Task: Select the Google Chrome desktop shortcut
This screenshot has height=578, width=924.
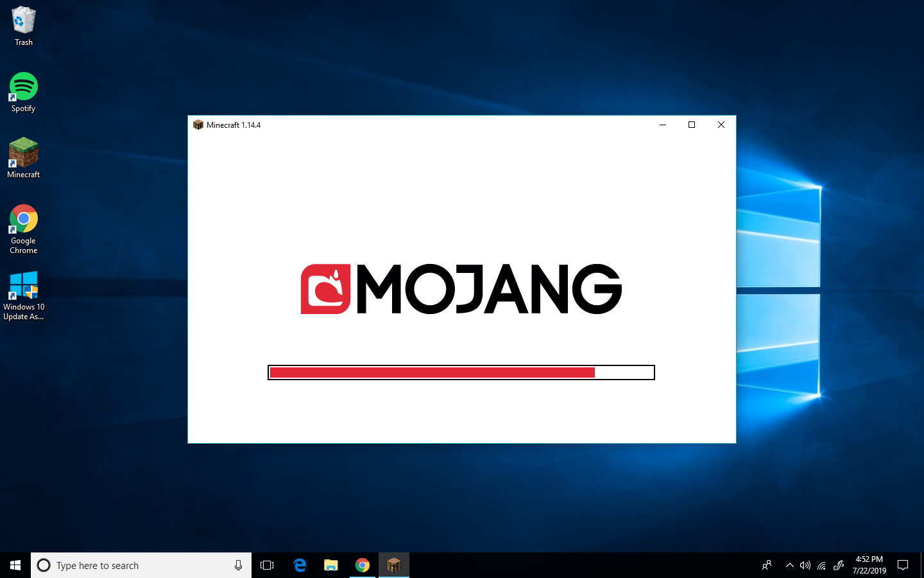Action: (24, 229)
